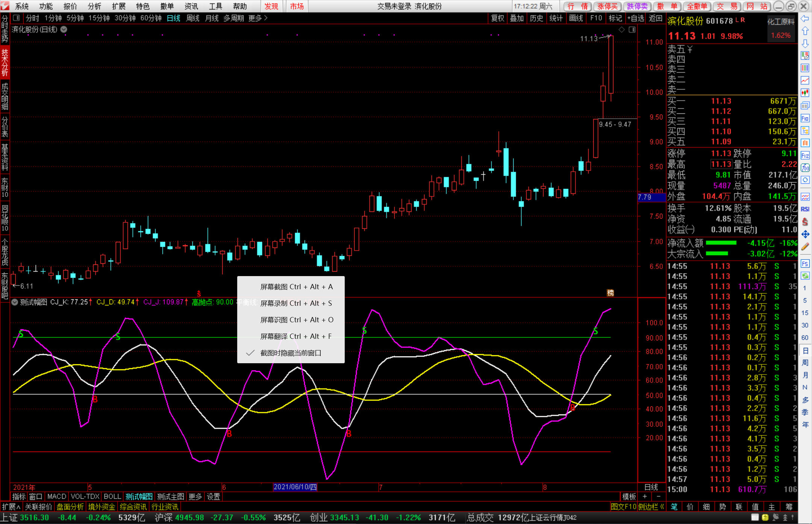Open the intraday line chart icon
Viewport: 812px width, 524px height.
[805, 80]
